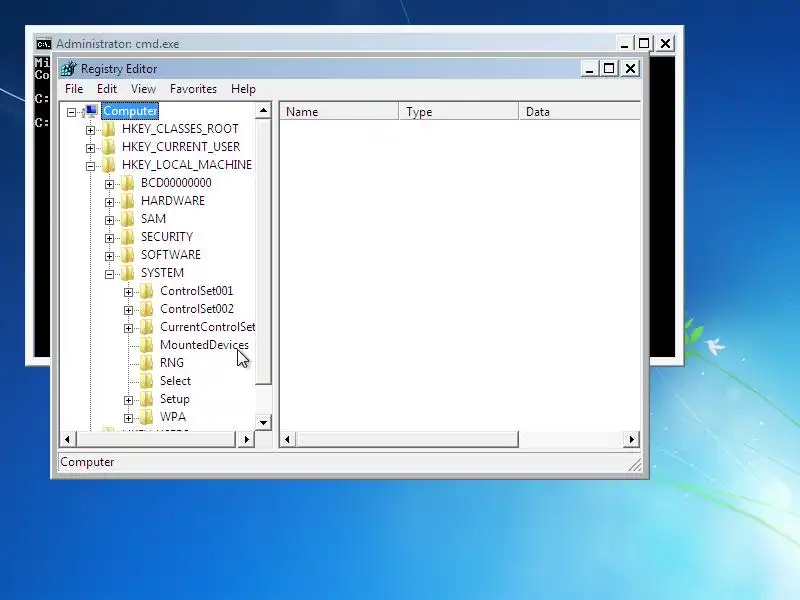This screenshot has height=600, width=800.
Task: Click tree pane scroll up arrow
Action: [x=263, y=110]
